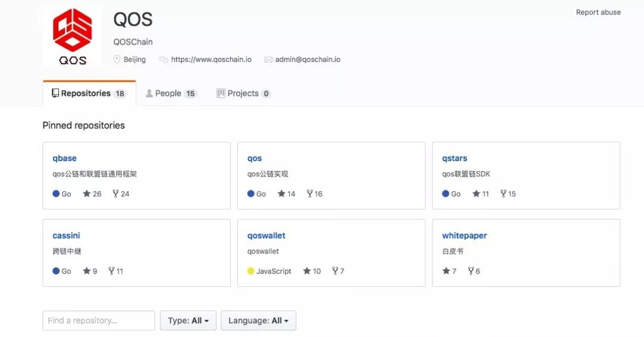Focus the Find a repository search field
Viewport: 644px width, 337px height.
(x=98, y=320)
